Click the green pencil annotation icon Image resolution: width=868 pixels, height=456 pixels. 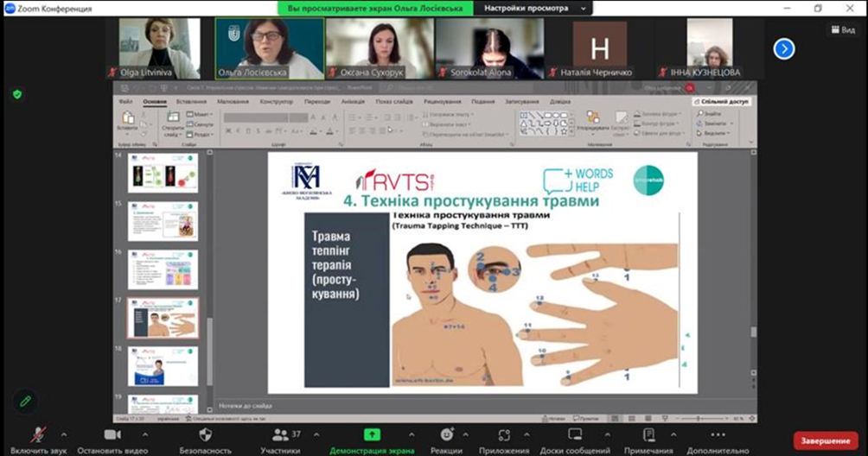point(26,401)
